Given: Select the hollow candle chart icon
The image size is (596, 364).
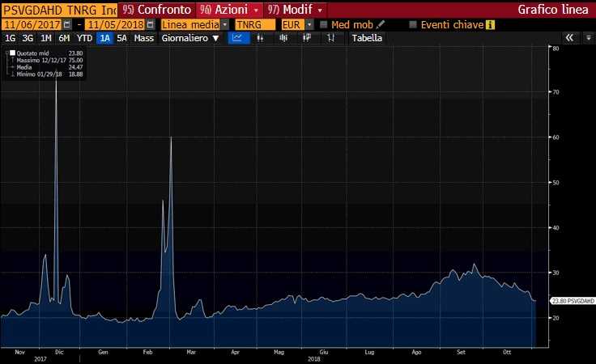Looking at the screenshot, I should [x=307, y=38].
